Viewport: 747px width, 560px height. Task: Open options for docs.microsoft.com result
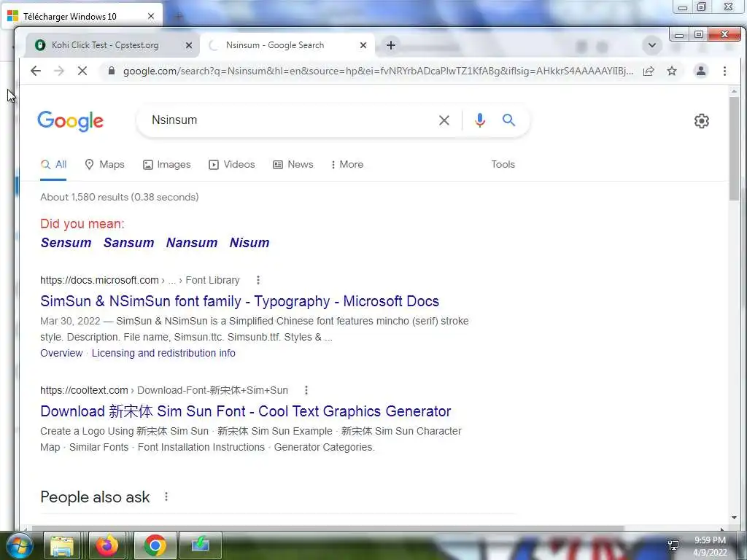258,280
